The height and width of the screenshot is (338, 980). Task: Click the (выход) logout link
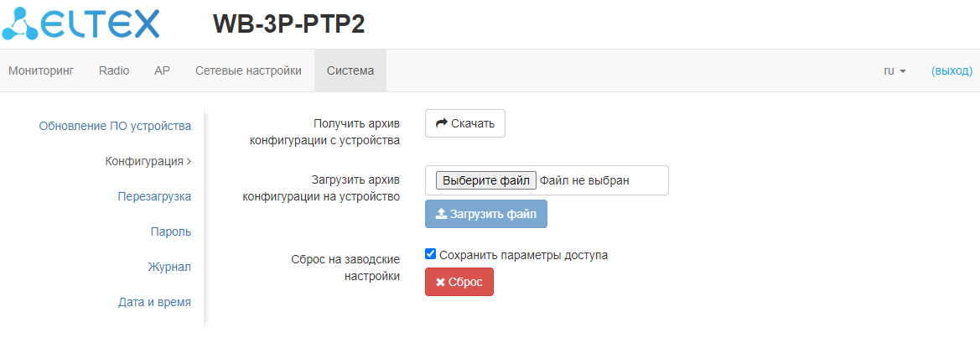[x=951, y=71]
